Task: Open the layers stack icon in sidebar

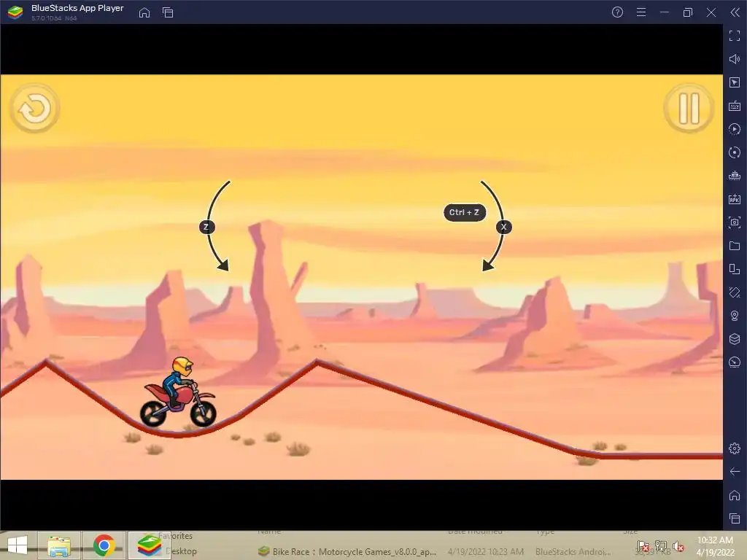Action: [735, 339]
